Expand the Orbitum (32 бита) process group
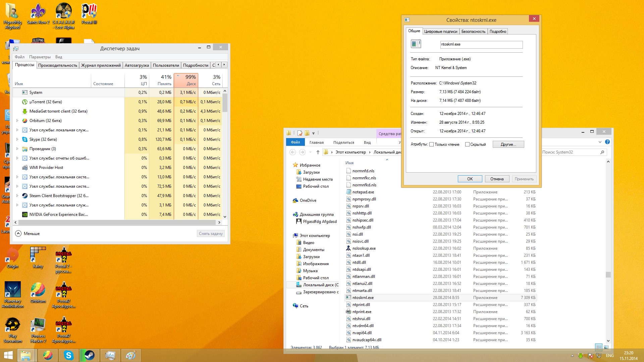Image resolution: width=644 pixels, height=362 pixels. coord(17,121)
